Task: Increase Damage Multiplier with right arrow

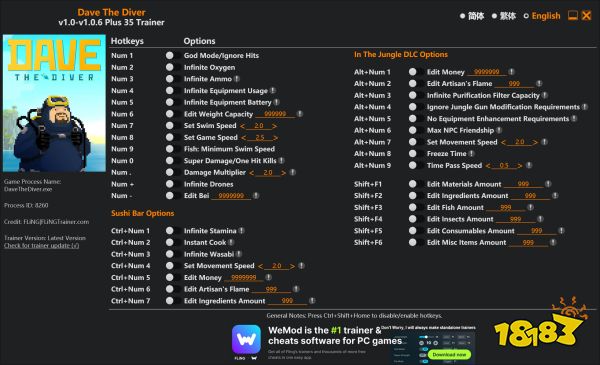Action: pos(283,173)
